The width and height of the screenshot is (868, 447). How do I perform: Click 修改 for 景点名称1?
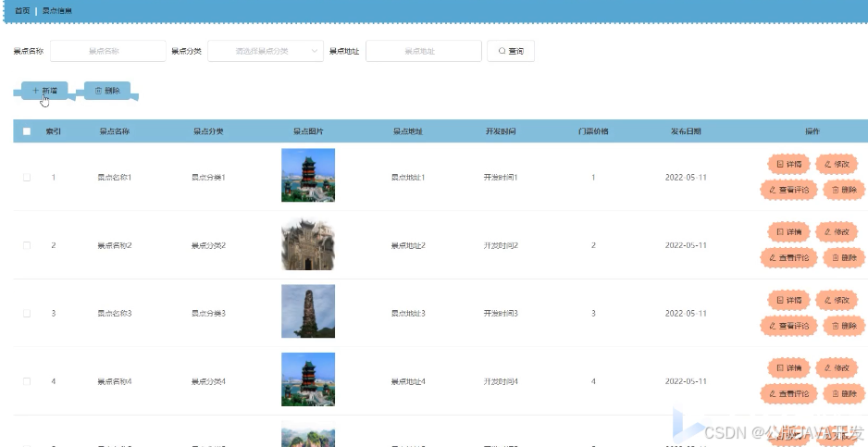pos(837,164)
